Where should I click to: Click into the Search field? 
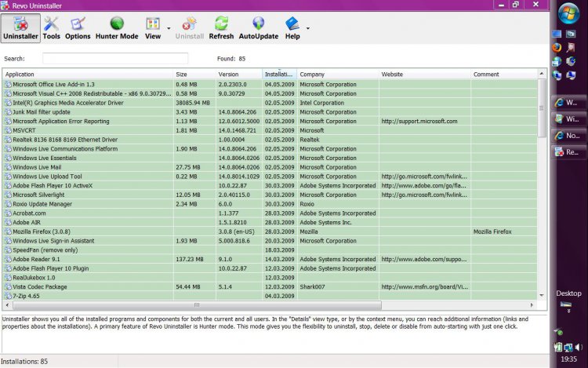coord(115,59)
